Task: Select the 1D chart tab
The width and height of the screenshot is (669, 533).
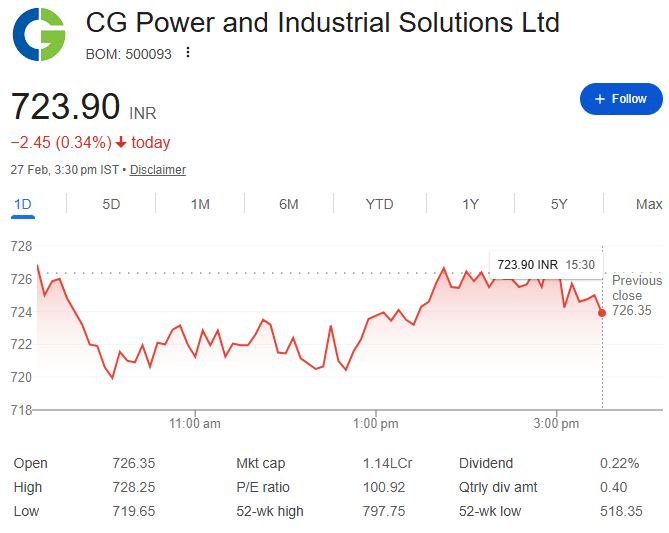Action: [23, 204]
